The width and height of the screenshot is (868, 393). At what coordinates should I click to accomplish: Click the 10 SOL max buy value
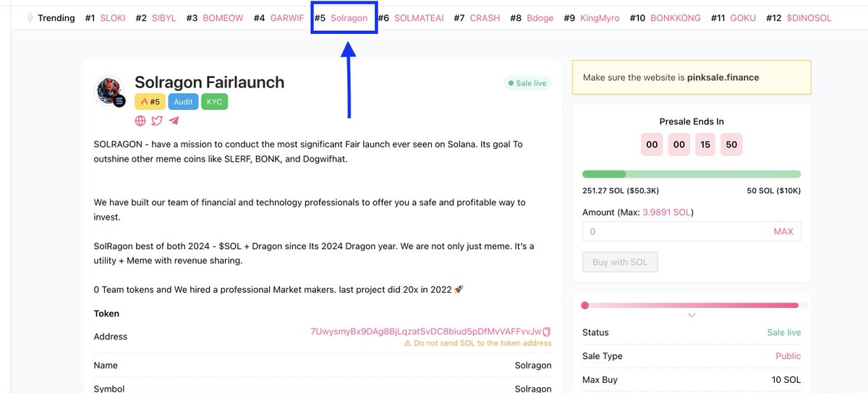(786, 380)
